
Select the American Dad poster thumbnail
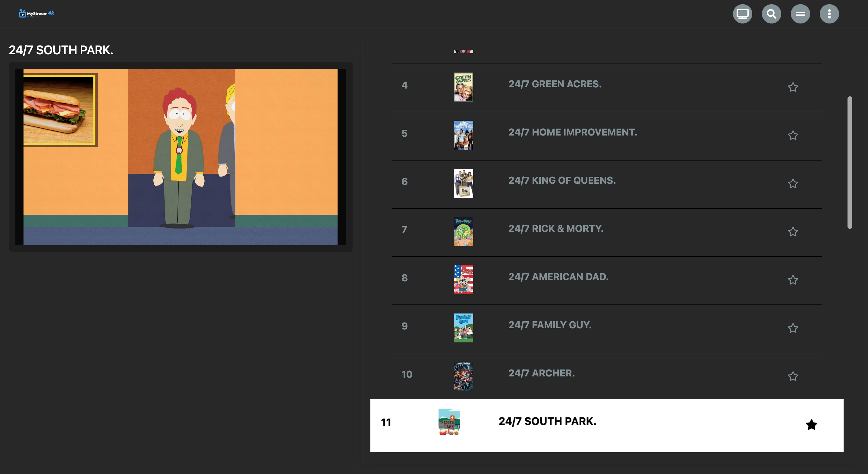click(x=463, y=279)
